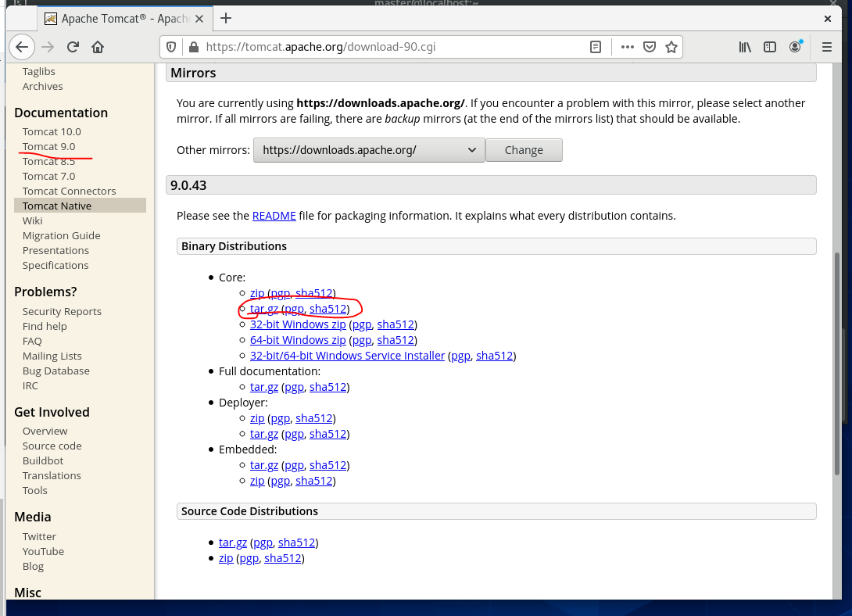Image resolution: width=852 pixels, height=616 pixels.
Task: Download source code zip
Action: point(226,558)
